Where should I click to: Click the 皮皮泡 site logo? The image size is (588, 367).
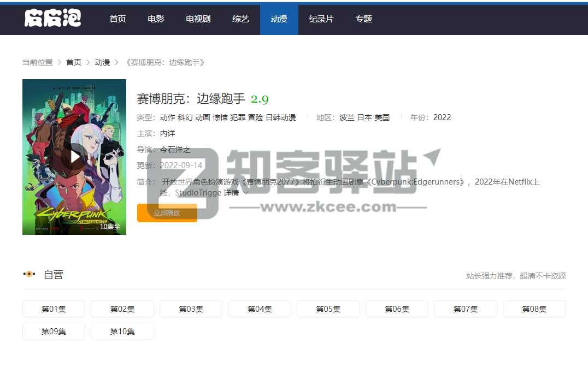[52, 19]
